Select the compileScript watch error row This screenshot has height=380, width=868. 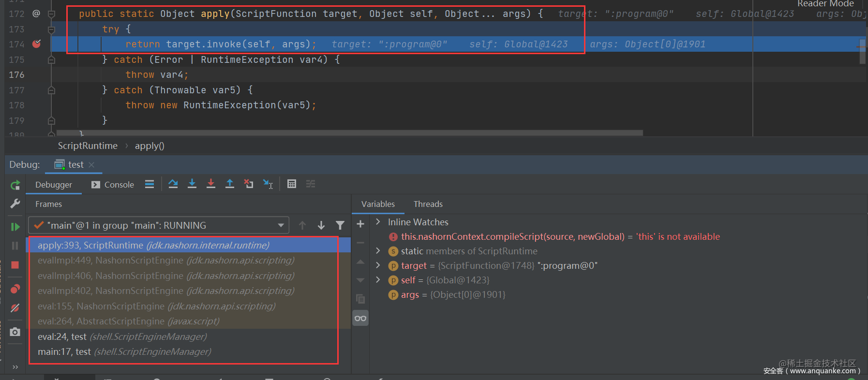[619, 236]
